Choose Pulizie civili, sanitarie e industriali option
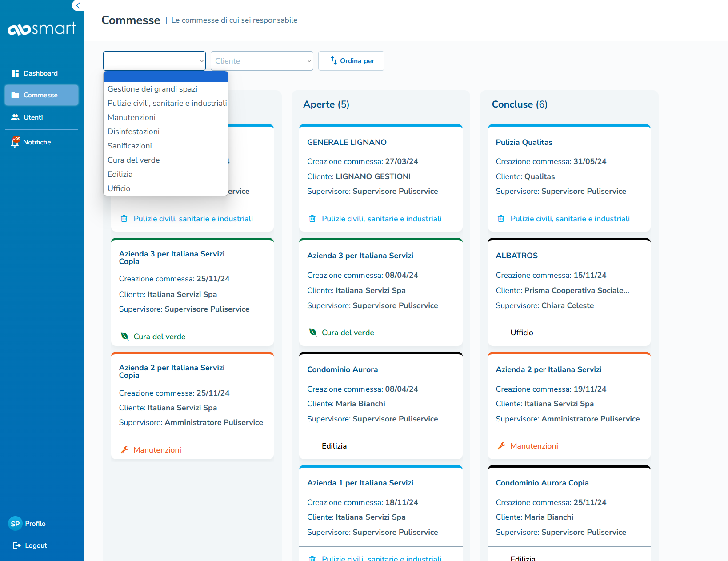 pos(166,103)
